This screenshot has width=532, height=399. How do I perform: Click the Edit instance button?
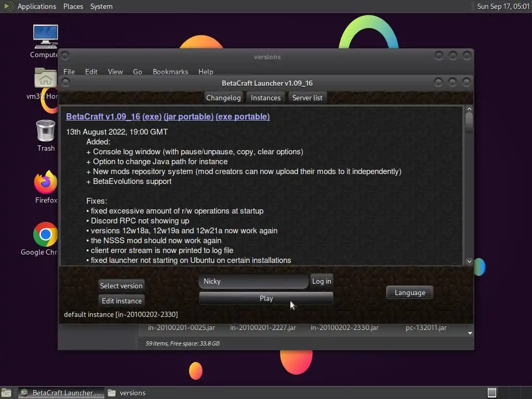point(122,301)
